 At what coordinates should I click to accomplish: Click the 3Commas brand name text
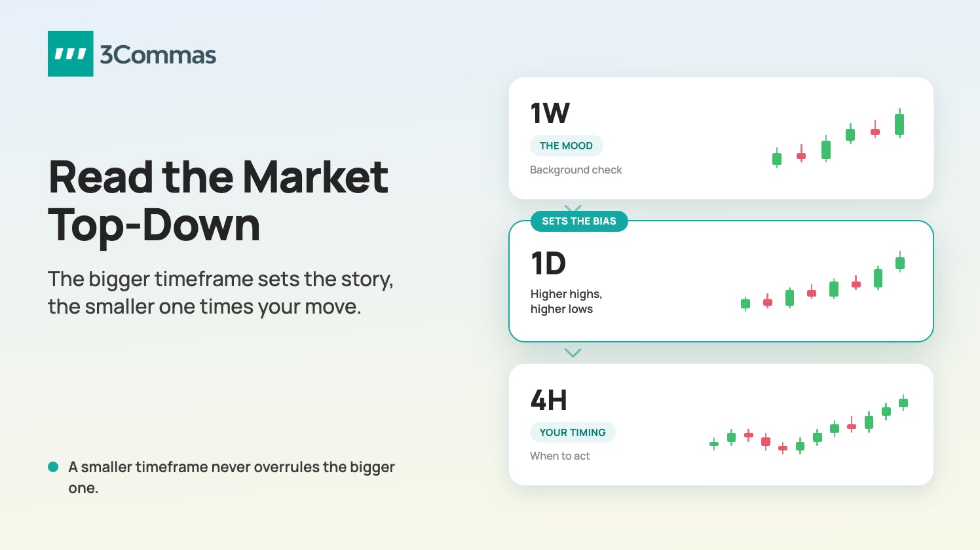point(158,54)
